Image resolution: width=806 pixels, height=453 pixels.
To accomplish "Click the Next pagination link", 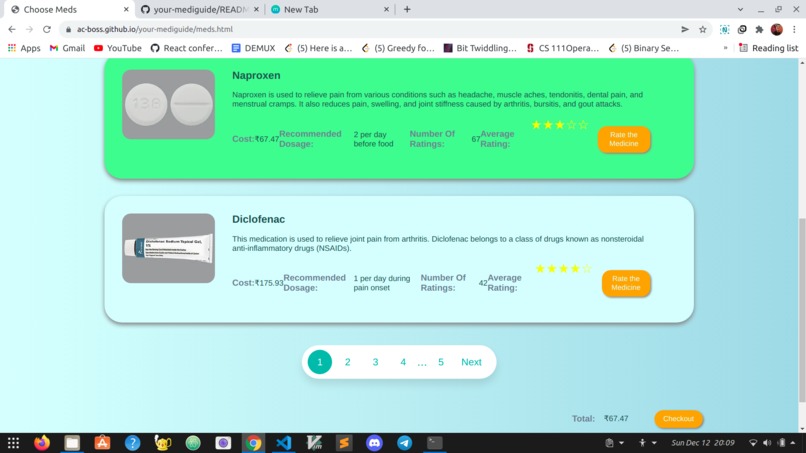I will [x=471, y=362].
